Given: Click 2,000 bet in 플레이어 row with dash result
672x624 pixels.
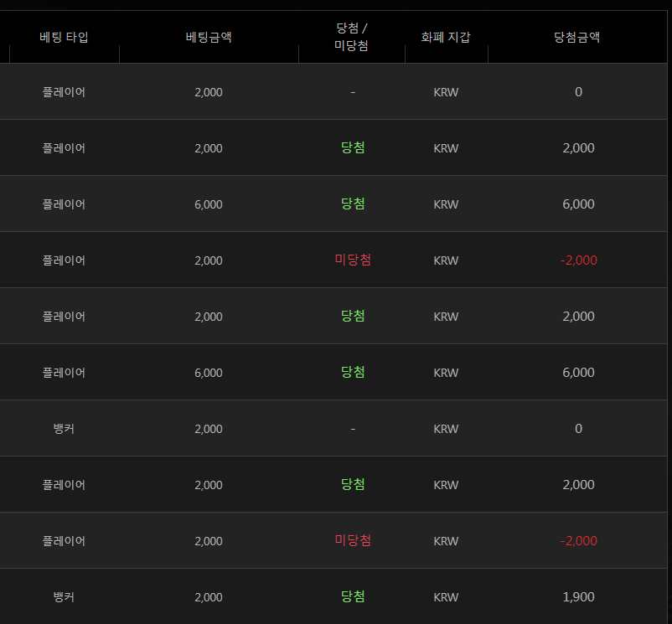Looking at the screenshot, I should tap(209, 92).
